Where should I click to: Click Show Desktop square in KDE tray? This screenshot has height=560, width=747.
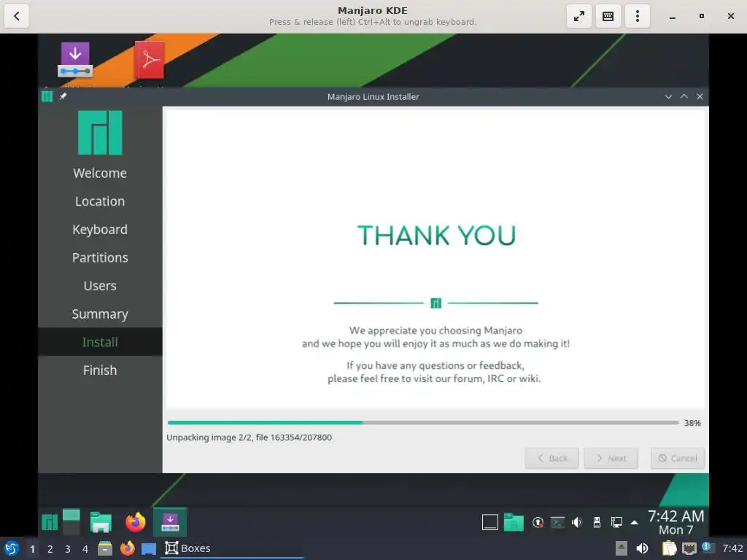(x=489, y=522)
